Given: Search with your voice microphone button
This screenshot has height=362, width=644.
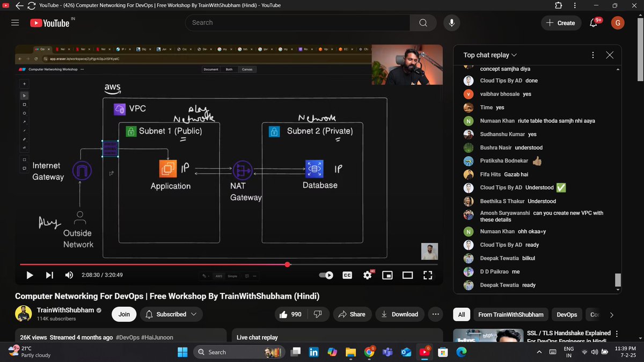Looking at the screenshot, I should click(x=452, y=23).
